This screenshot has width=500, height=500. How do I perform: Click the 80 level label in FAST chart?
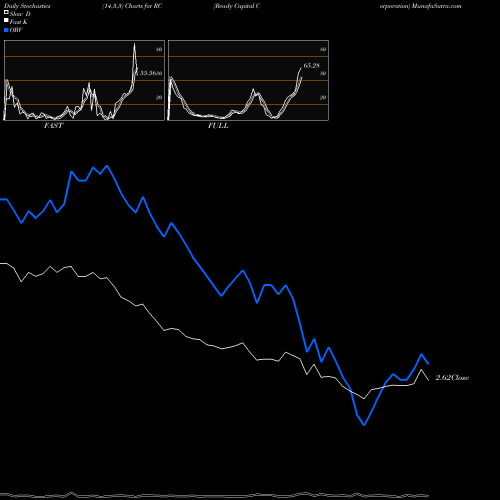(159, 49)
